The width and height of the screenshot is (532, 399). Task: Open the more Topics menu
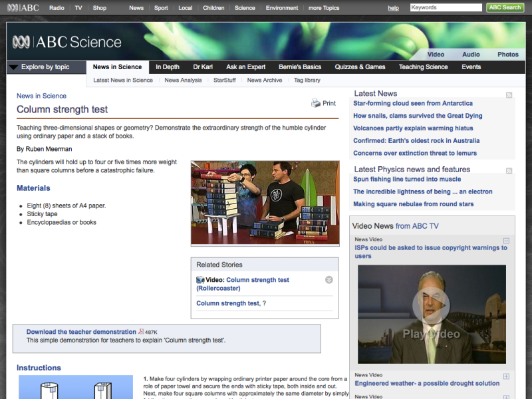coord(324,8)
